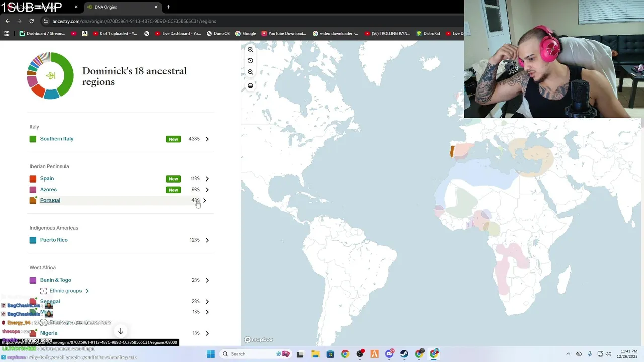This screenshot has height=362, width=644.
Task: Switch to the DNA Origins tab
Action: point(122,7)
